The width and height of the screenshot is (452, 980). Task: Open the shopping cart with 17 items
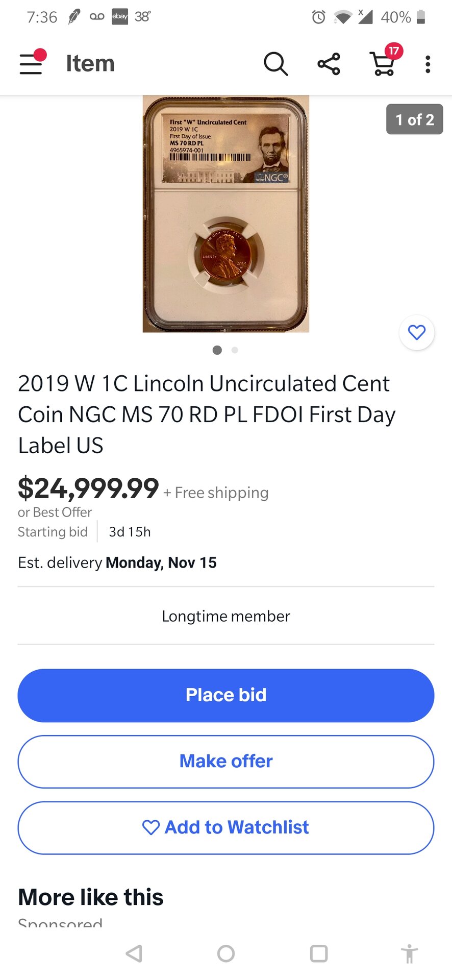point(384,64)
